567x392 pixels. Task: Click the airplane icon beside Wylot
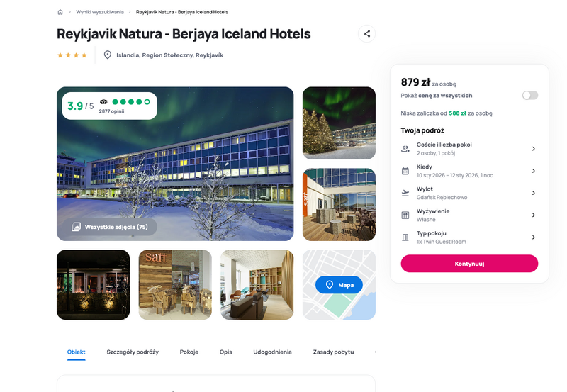pyautogui.click(x=405, y=193)
